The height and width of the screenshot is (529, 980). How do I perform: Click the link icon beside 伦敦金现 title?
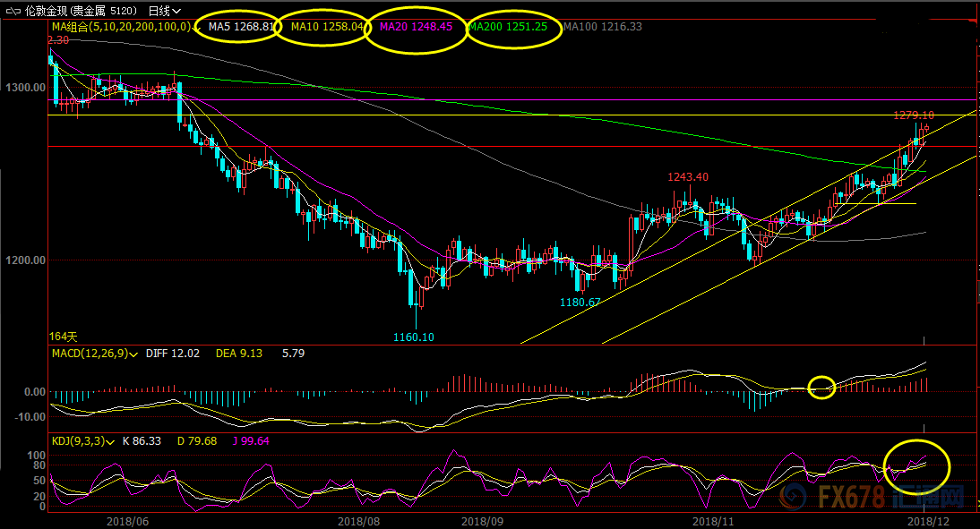(13, 11)
